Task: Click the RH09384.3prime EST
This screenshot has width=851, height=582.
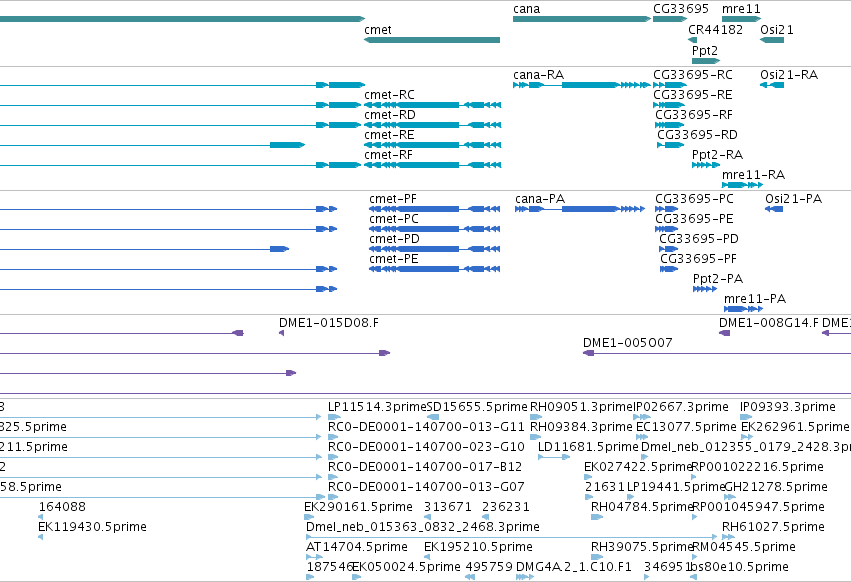Action: tap(535, 437)
